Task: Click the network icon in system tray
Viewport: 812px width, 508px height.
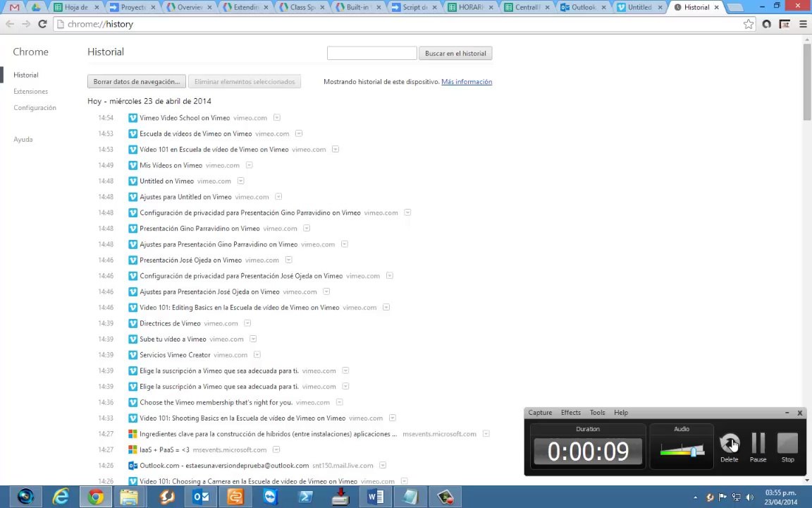Action: pyautogui.click(x=736, y=497)
